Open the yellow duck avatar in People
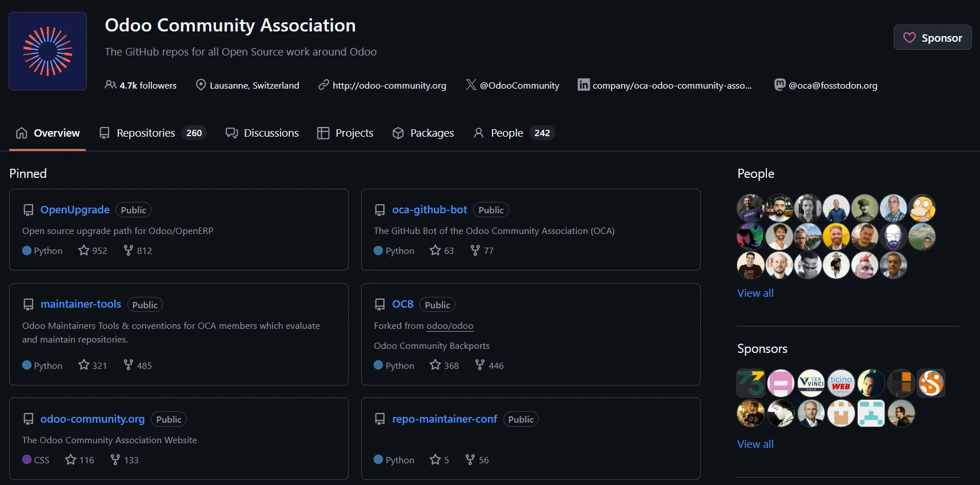 (922, 208)
